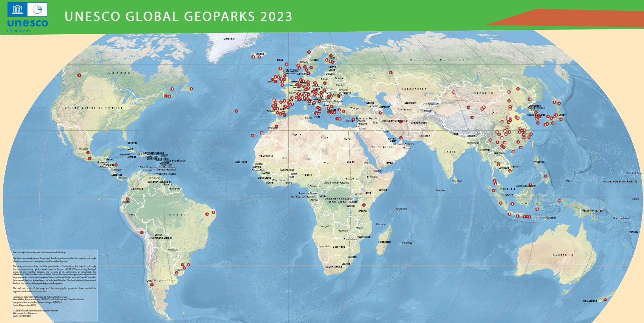Click the geopark marker in northern Norway
Screen dimensions: 644x323
(x=309, y=52)
